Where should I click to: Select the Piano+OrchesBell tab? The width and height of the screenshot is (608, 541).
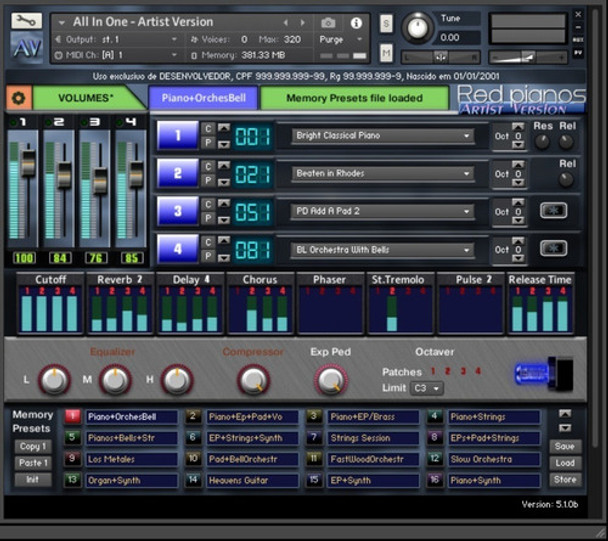click(x=203, y=98)
